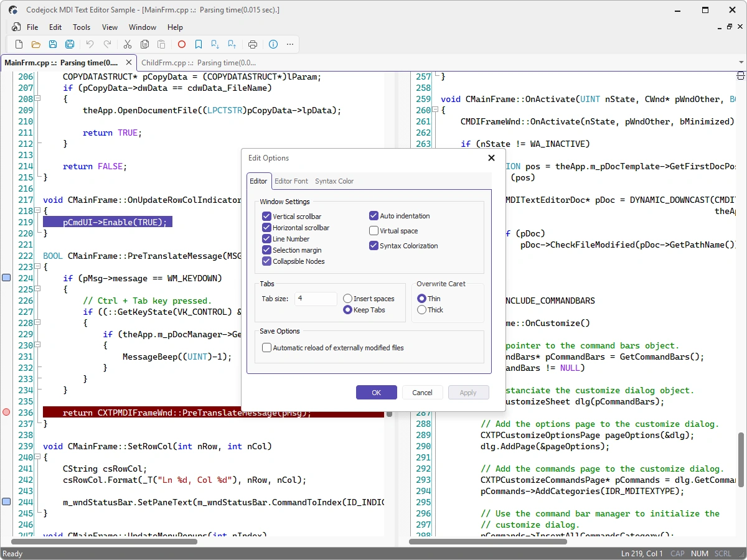The height and width of the screenshot is (560, 747).
Task: Select Insert spaces radio button
Action: tap(348, 299)
